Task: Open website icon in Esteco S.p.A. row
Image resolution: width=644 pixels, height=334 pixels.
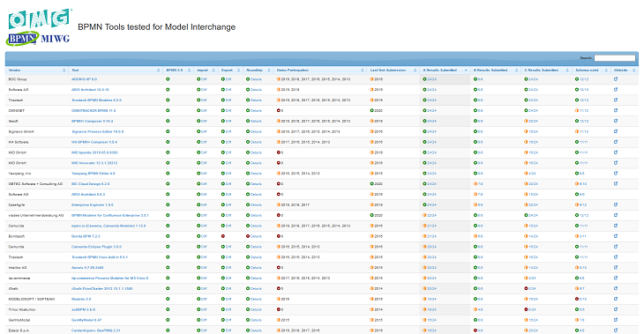Action: [616, 330]
